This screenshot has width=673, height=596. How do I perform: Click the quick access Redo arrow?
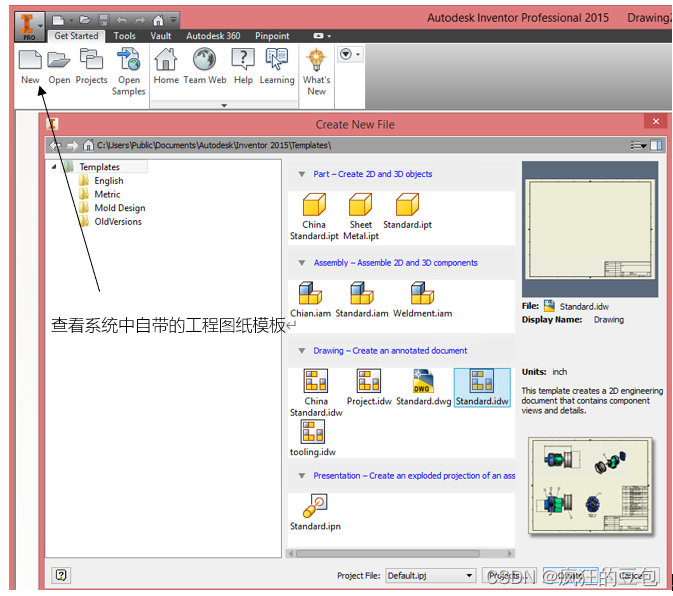click(x=140, y=20)
